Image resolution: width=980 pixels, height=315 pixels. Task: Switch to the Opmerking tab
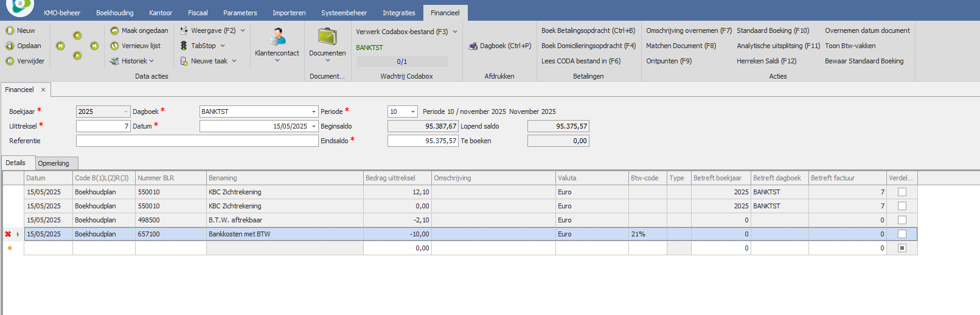pos(54,163)
